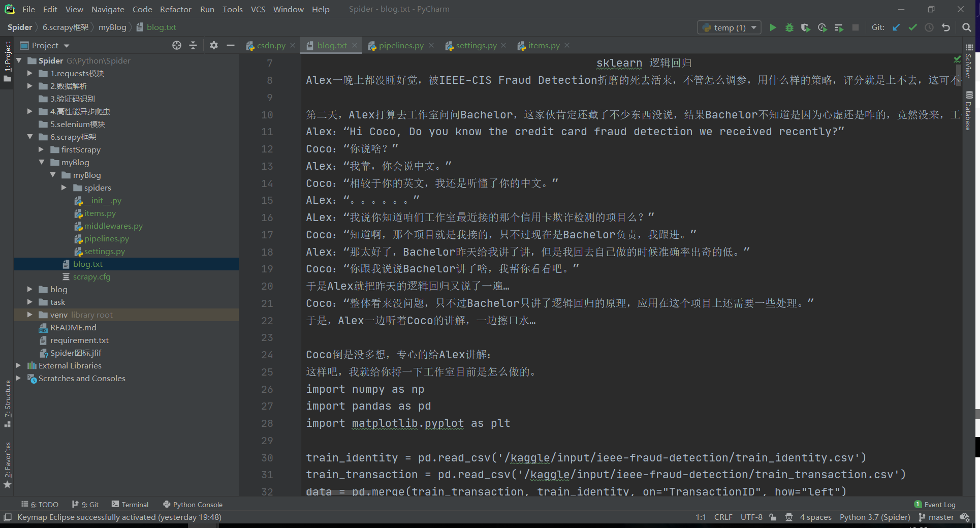Open the Python Console
This screenshot has height=528, width=980.
(193, 505)
